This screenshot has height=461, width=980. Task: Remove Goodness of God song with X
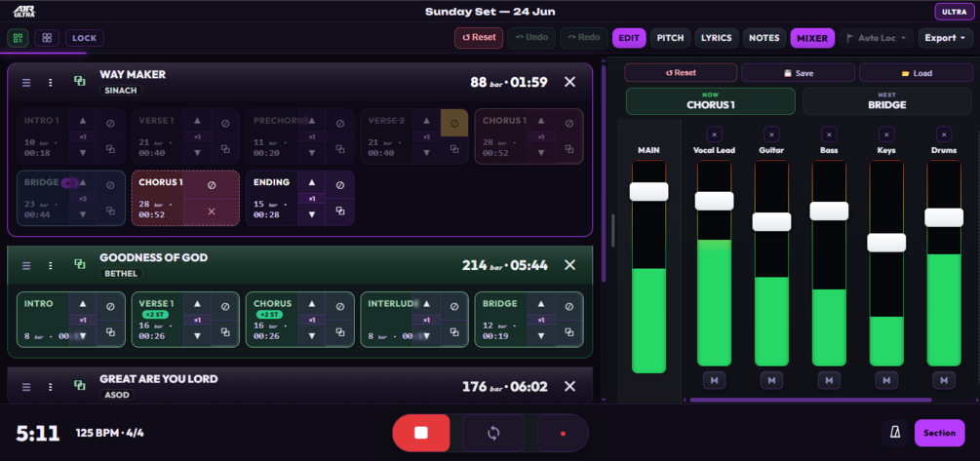point(570,265)
